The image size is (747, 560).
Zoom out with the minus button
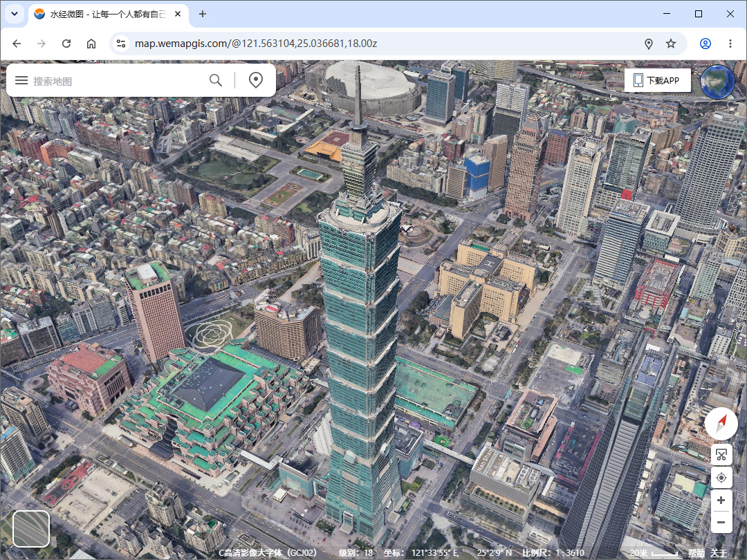point(721,523)
